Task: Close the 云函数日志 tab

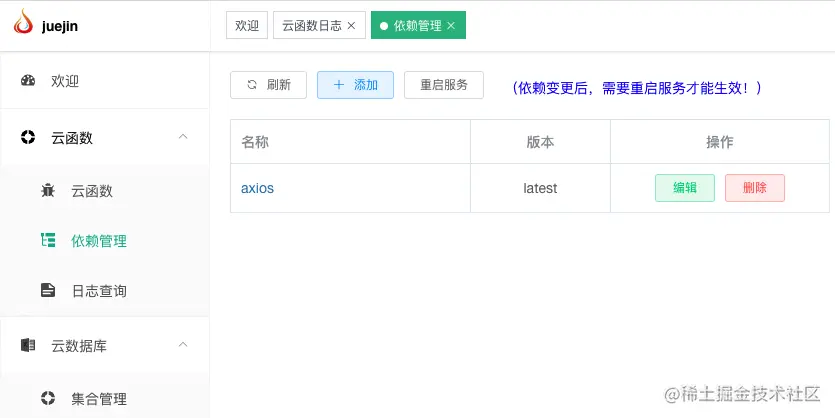Action: [x=351, y=26]
